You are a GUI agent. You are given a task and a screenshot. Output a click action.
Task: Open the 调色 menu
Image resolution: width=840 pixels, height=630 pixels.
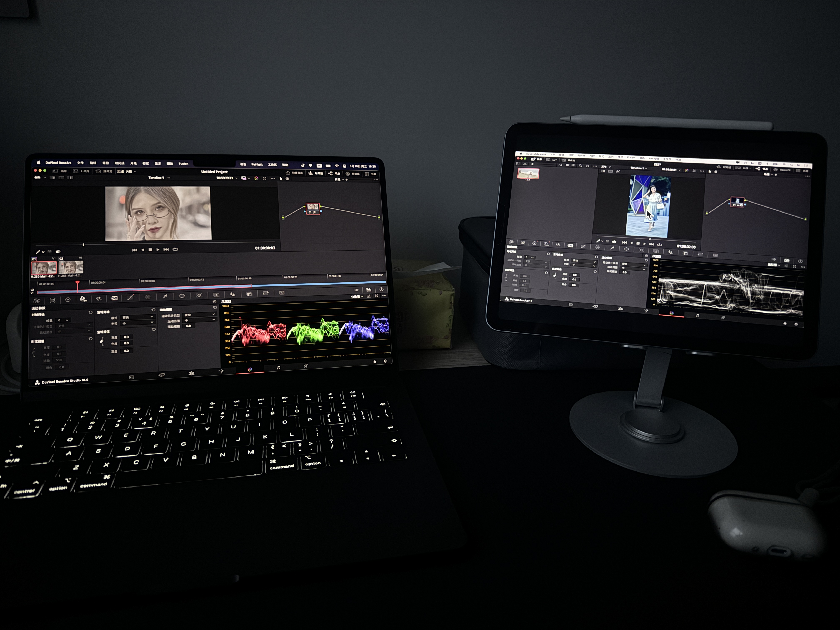243,165
